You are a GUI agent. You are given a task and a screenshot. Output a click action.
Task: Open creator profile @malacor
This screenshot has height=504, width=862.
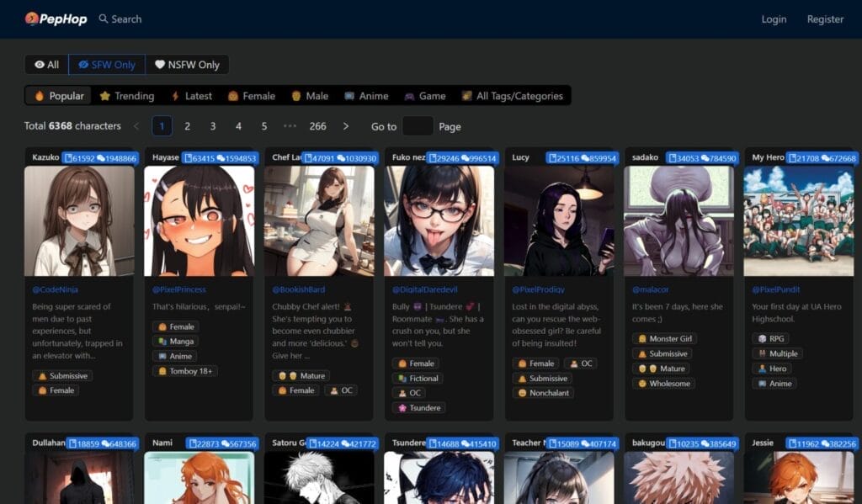[x=651, y=289]
